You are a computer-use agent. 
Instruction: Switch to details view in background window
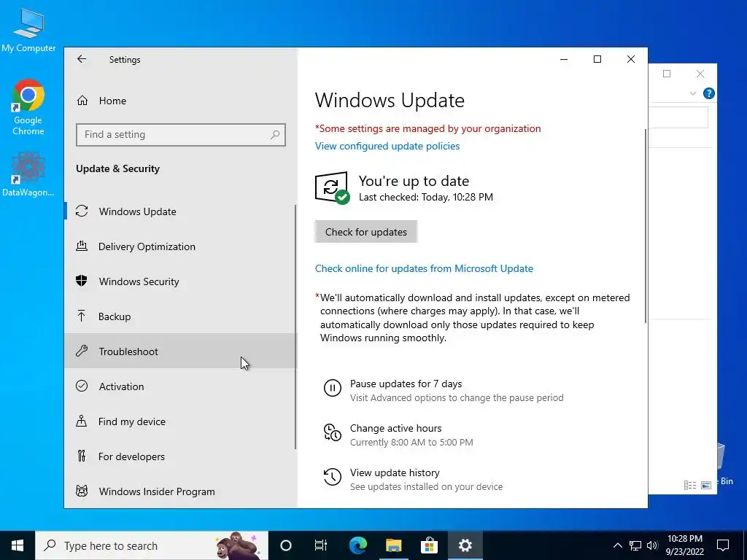click(690, 485)
